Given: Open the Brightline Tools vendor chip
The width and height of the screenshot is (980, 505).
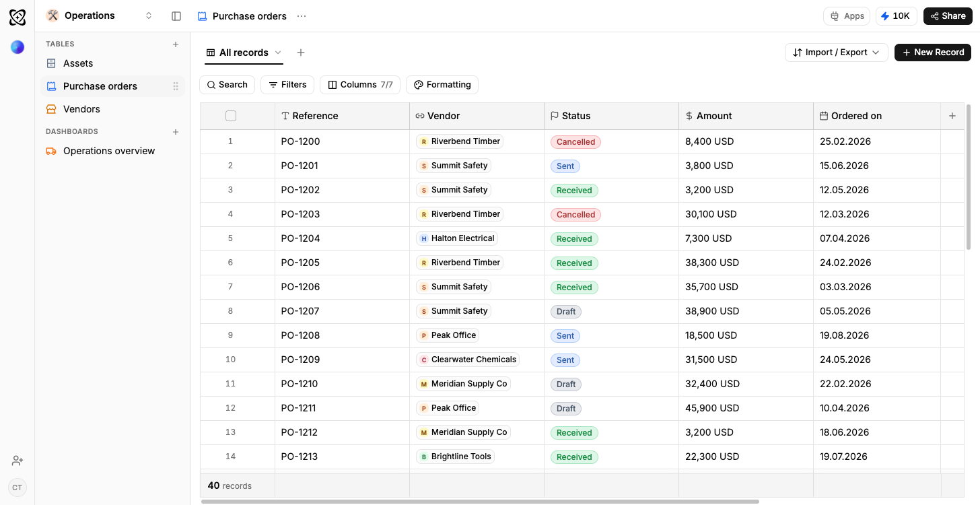Looking at the screenshot, I should coord(455,457).
